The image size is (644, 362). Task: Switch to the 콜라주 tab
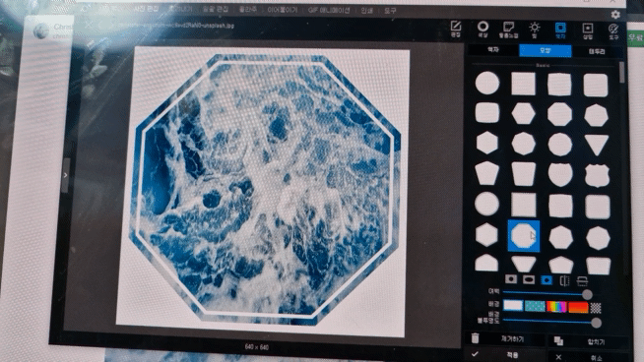[248, 9]
